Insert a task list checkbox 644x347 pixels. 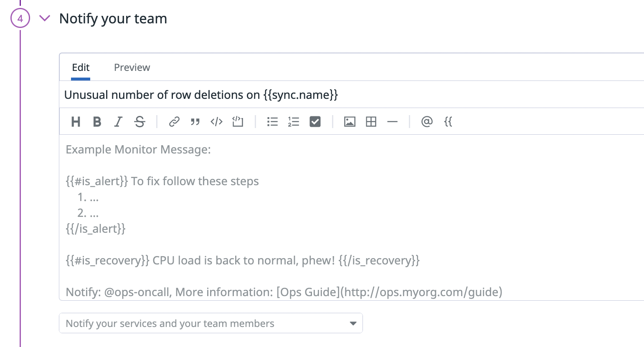click(315, 122)
